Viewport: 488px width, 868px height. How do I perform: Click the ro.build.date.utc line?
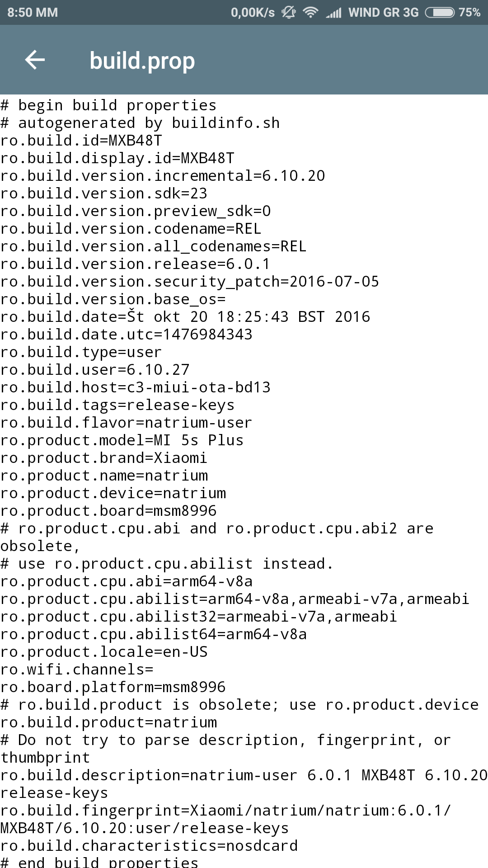127,335
